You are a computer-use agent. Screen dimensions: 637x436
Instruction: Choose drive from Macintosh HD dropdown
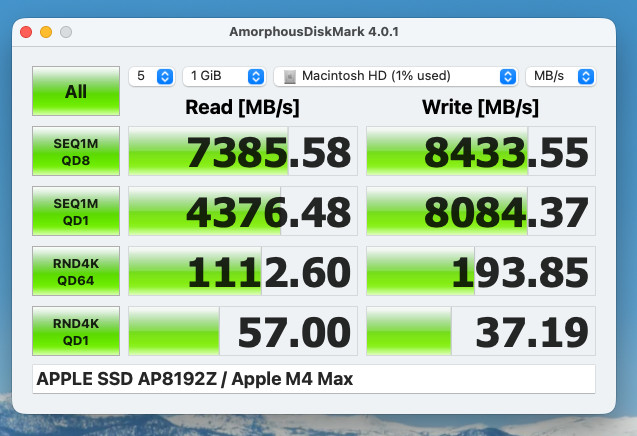click(396, 76)
